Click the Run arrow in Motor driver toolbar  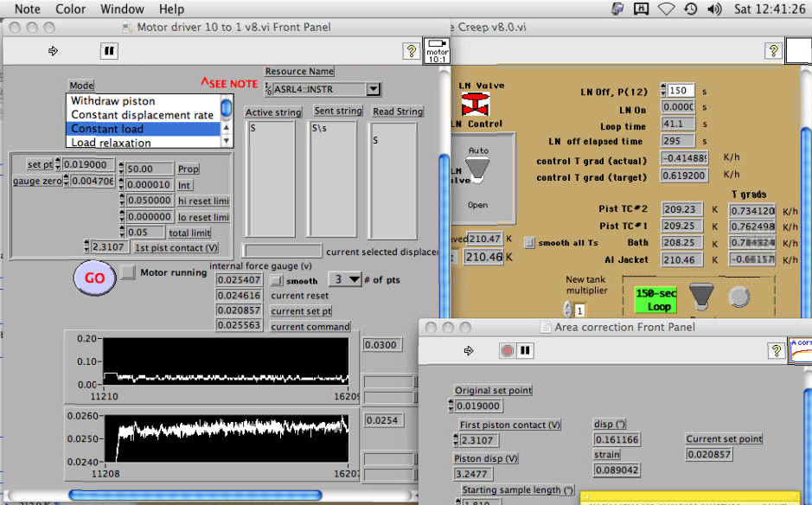pyautogui.click(x=53, y=51)
